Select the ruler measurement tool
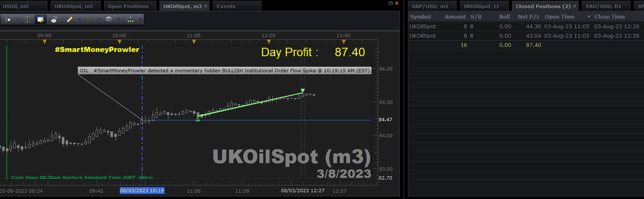644x199 pixels. [x=70, y=20]
